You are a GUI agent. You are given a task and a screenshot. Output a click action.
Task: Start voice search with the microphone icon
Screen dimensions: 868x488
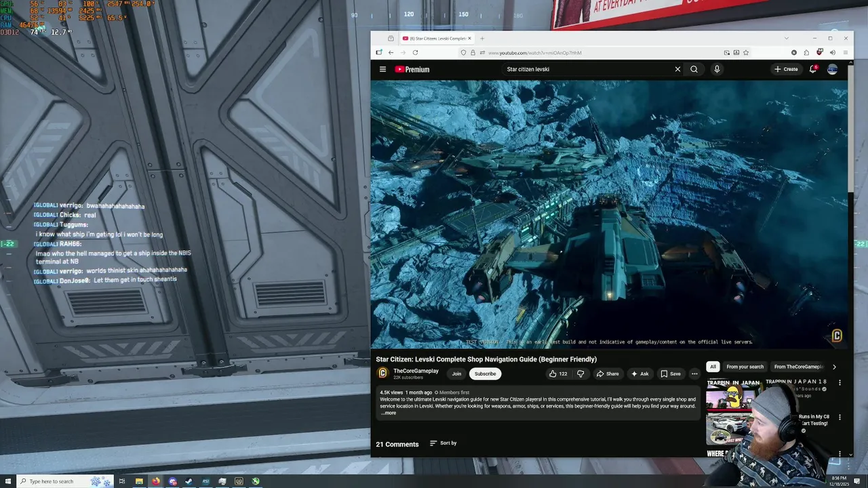717,69
